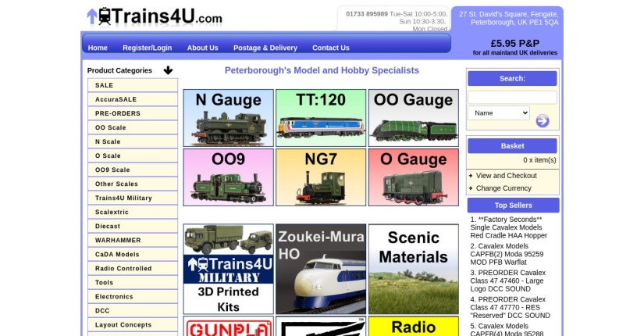The height and width of the screenshot is (336, 644).
Task: Select Trains4U Military sidebar category
Action: tap(133, 198)
